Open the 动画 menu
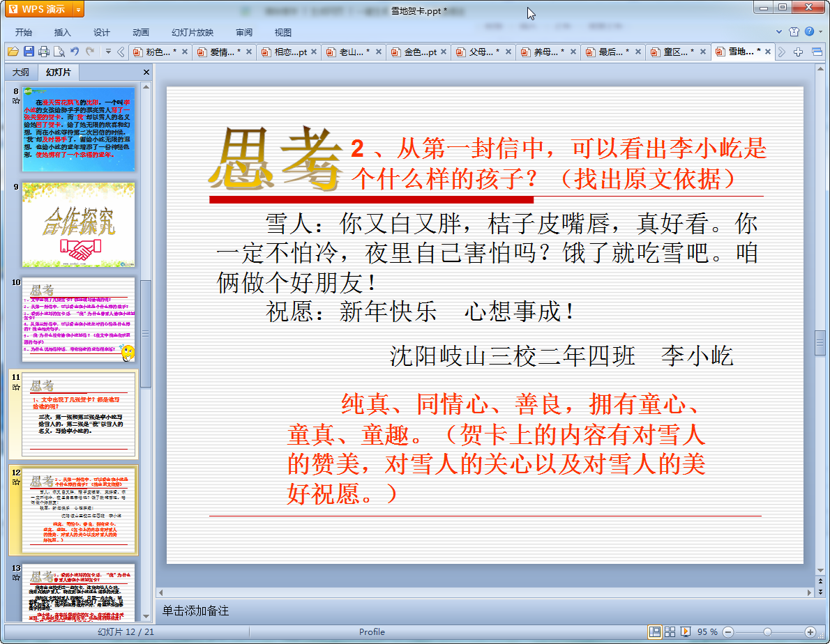Image resolution: width=830 pixels, height=644 pixels. pyautogui.click(x=141, y=32)
